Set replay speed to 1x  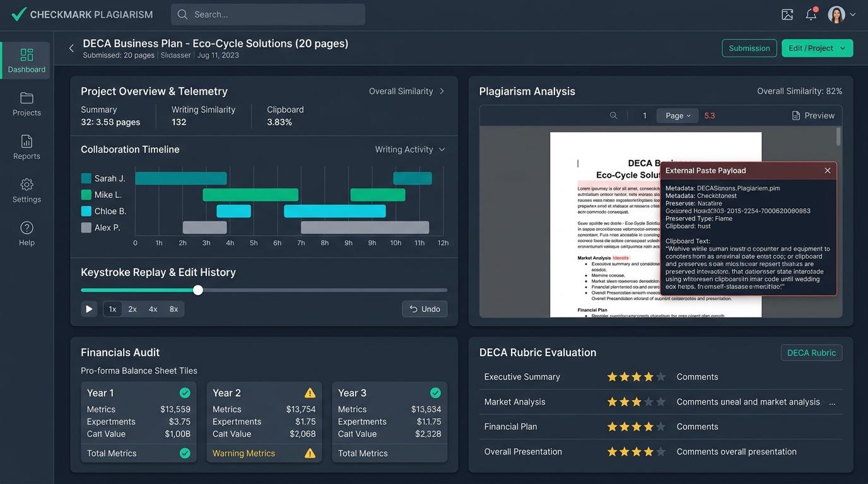[112, 309]
